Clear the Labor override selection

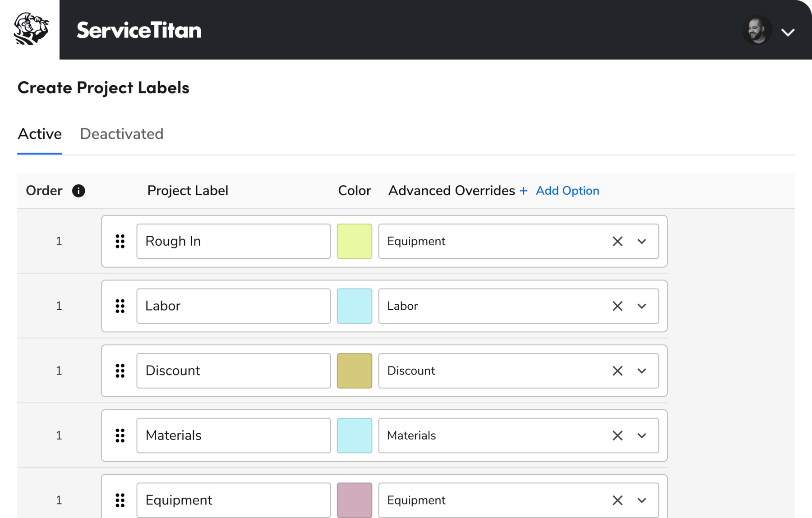pos(618,306)
